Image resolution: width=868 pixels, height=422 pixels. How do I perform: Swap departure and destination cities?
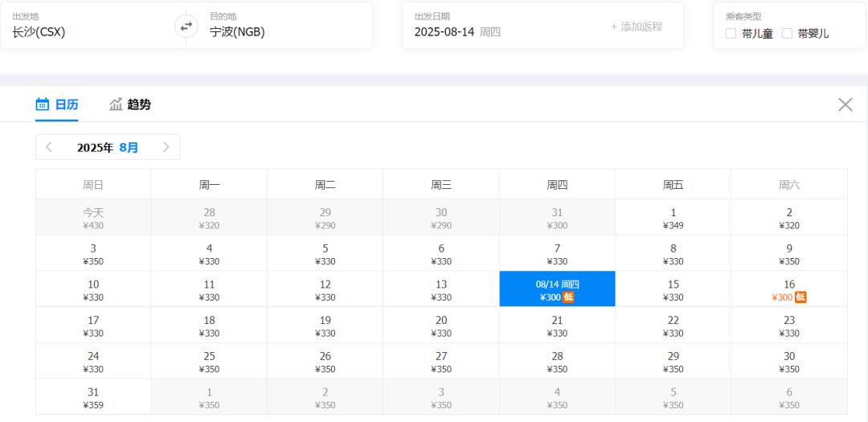click(x=186, y=26)
